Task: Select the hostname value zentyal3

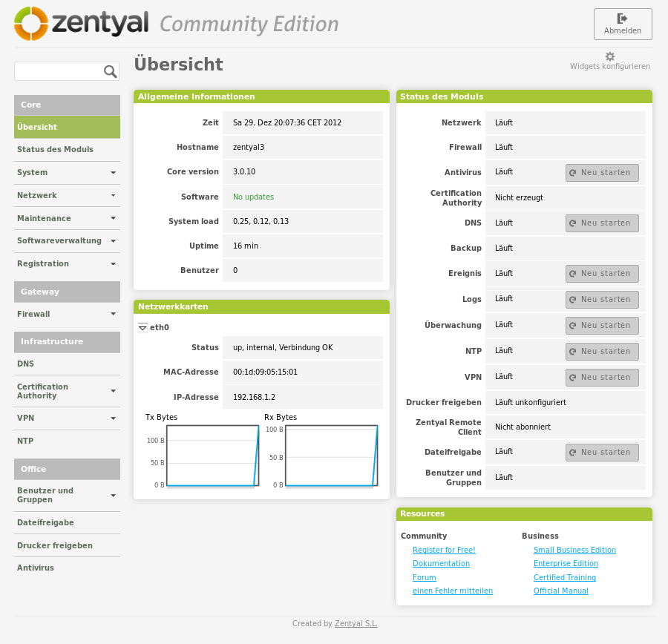Action: 249,147
